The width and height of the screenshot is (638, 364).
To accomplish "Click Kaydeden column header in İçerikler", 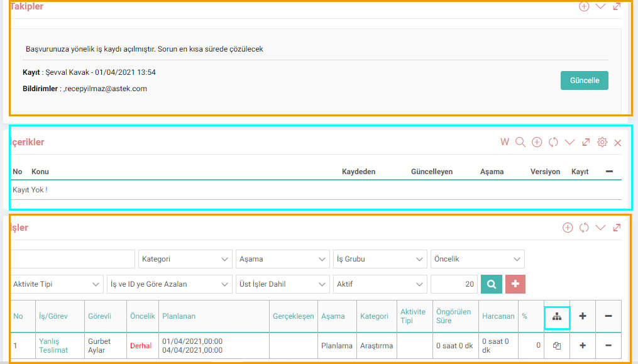I will point(358,172).
